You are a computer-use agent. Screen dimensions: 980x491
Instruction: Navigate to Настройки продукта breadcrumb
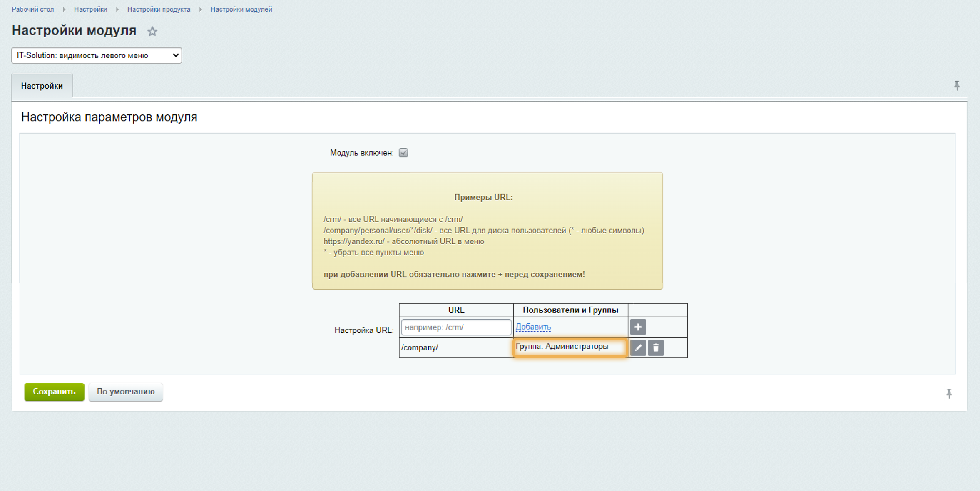point(159,9)
